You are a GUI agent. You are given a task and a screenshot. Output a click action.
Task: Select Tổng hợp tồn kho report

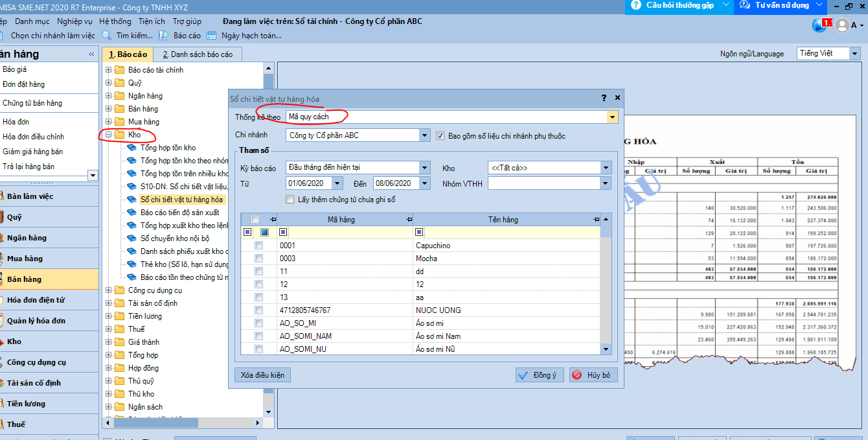(168, 148)
